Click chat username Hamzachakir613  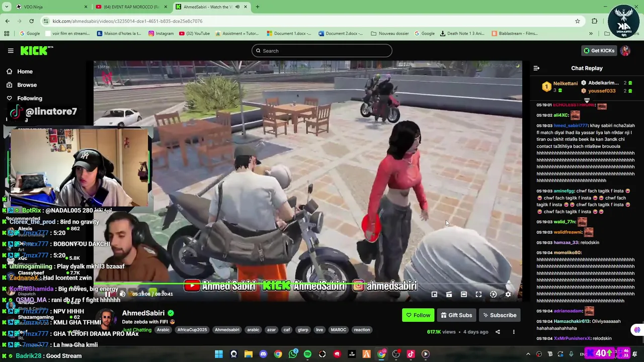[572, 321]
